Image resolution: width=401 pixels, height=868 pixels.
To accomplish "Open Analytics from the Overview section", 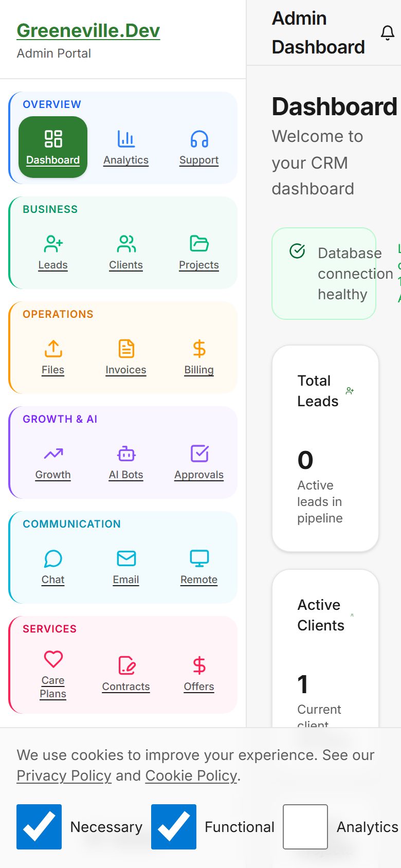I will click(x=126, y=148).
